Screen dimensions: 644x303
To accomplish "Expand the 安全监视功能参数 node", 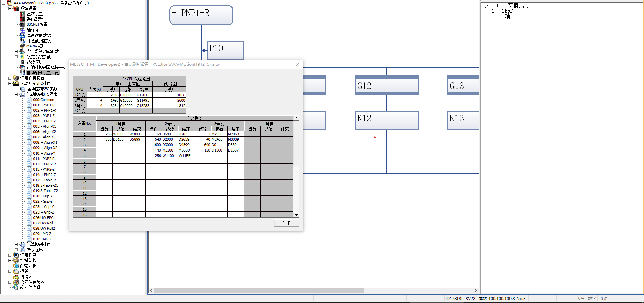I will [x=16, y=51].
